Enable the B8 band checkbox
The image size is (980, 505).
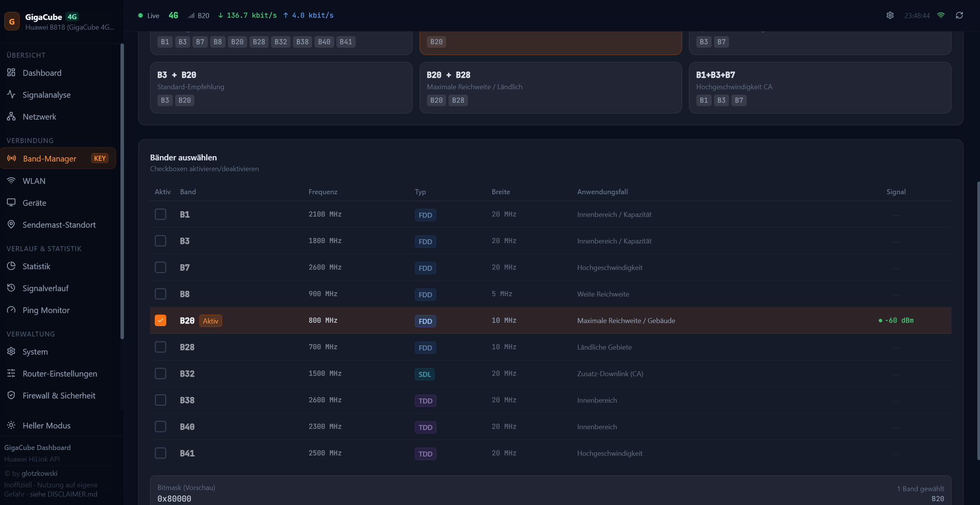[161, 294]
